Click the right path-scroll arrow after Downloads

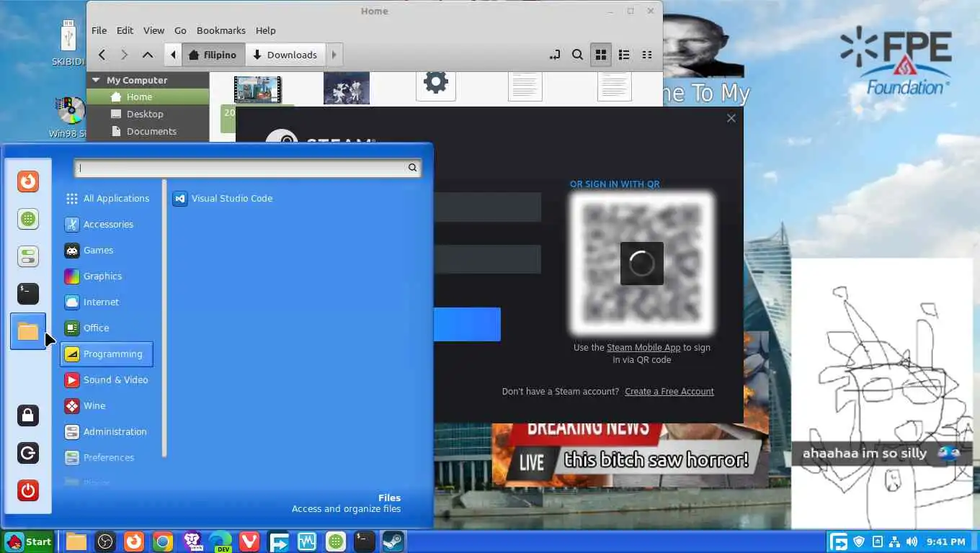click(334, 55)
